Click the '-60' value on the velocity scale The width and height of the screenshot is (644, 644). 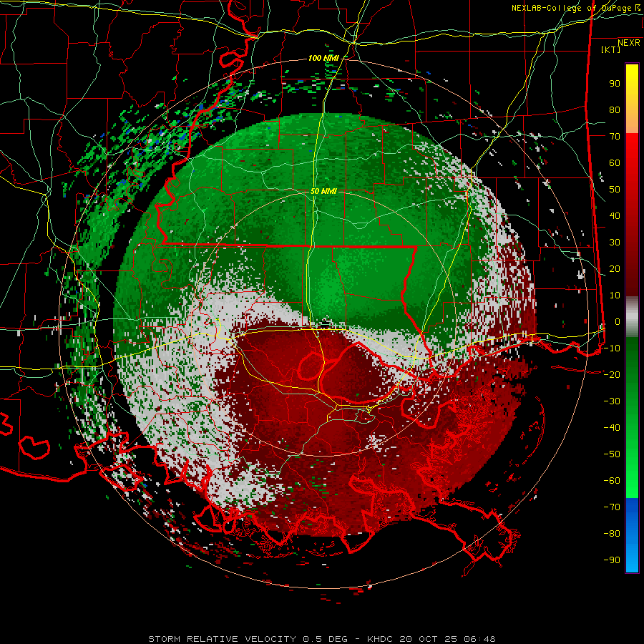click(x=612, y=481)
